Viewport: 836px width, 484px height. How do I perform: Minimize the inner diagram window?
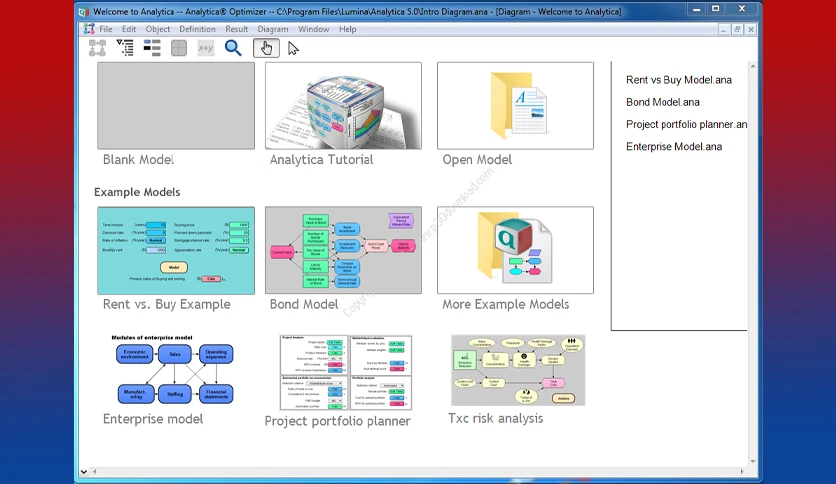[723, 29]
